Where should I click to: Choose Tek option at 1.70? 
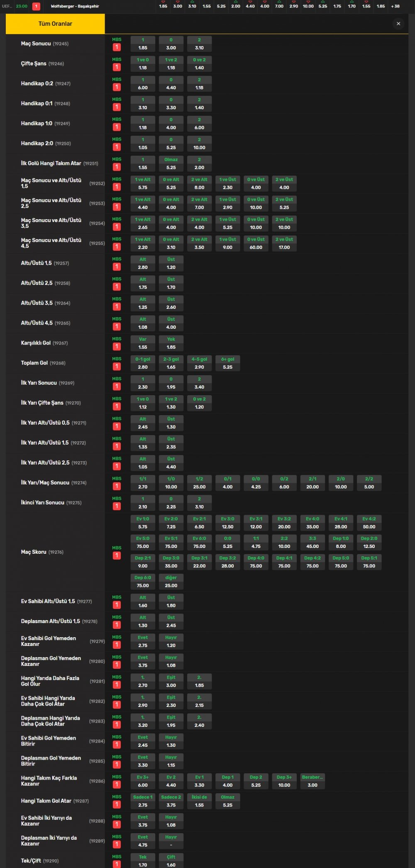pyautogui.click(x=143, y=861)
